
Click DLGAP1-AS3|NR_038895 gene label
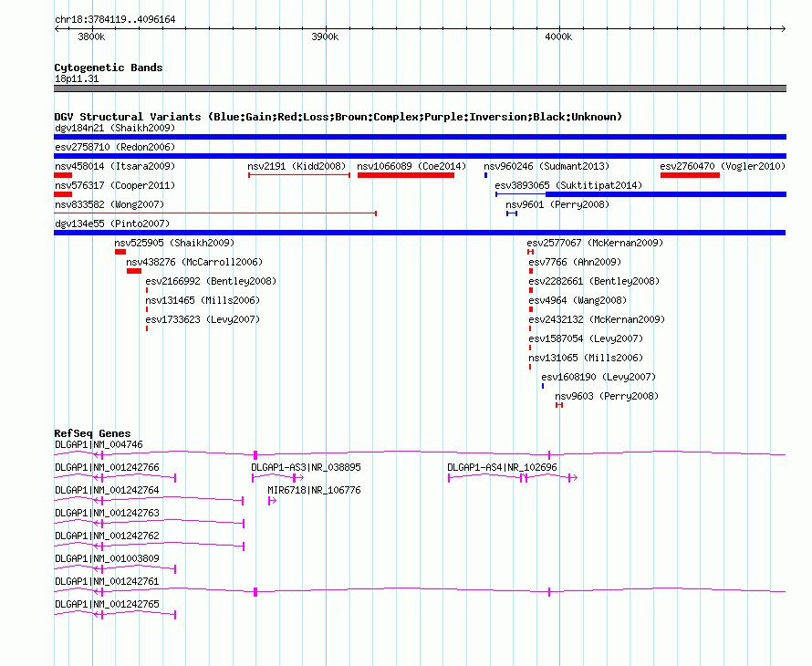(x=306, y=468)
